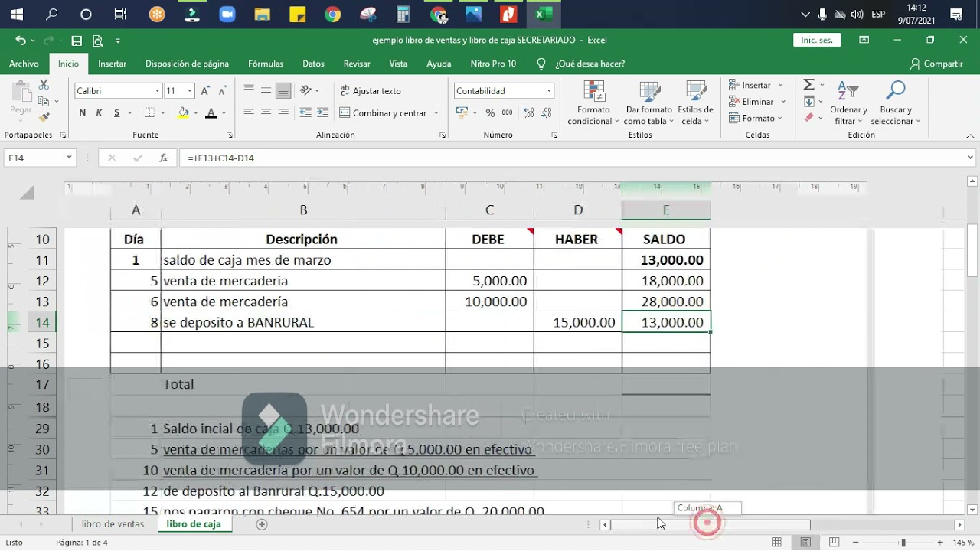Toggle Underline (S) formatting
980x551 pixels.
[x=116, y=113]
